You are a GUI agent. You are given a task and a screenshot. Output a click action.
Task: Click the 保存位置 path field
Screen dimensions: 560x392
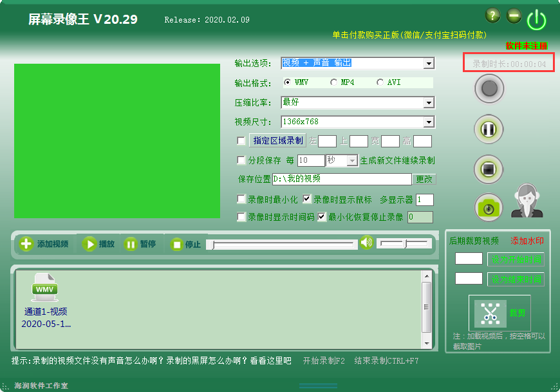[342, 179]
